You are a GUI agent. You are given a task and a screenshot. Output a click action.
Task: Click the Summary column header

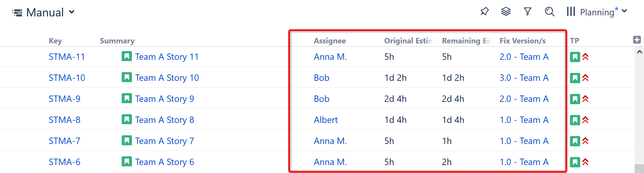(x=117, y=41)
